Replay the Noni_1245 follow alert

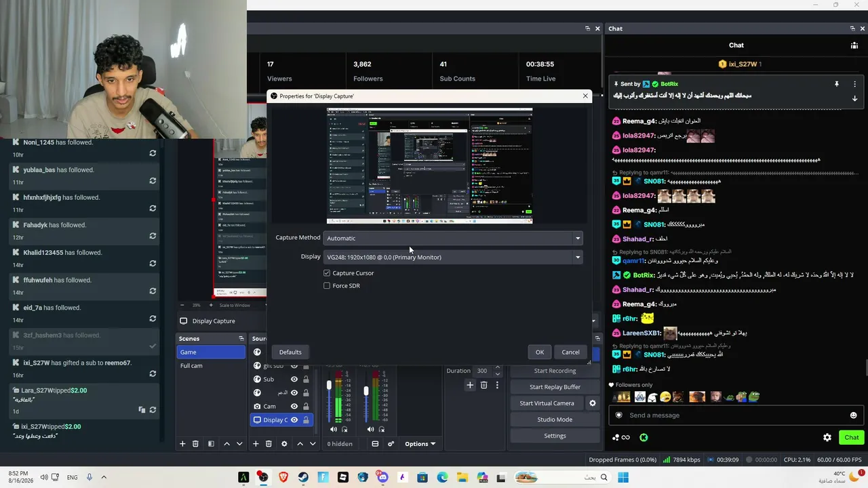(x=153, y=153)
